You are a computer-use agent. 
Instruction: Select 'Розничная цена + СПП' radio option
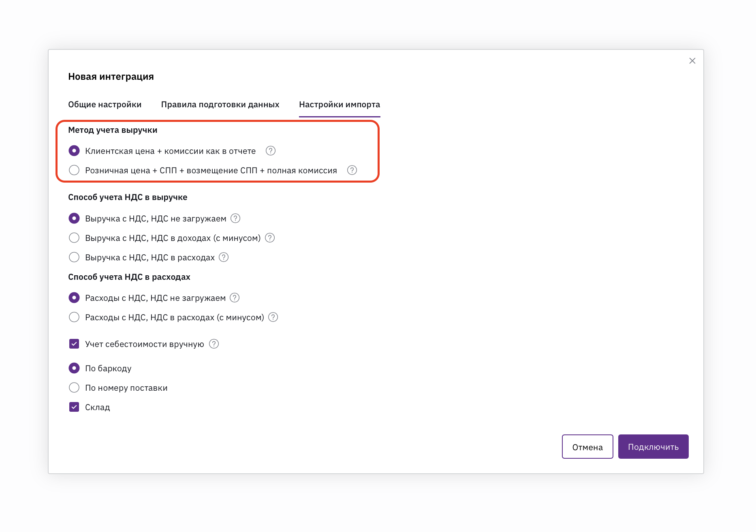pos(74,170)
